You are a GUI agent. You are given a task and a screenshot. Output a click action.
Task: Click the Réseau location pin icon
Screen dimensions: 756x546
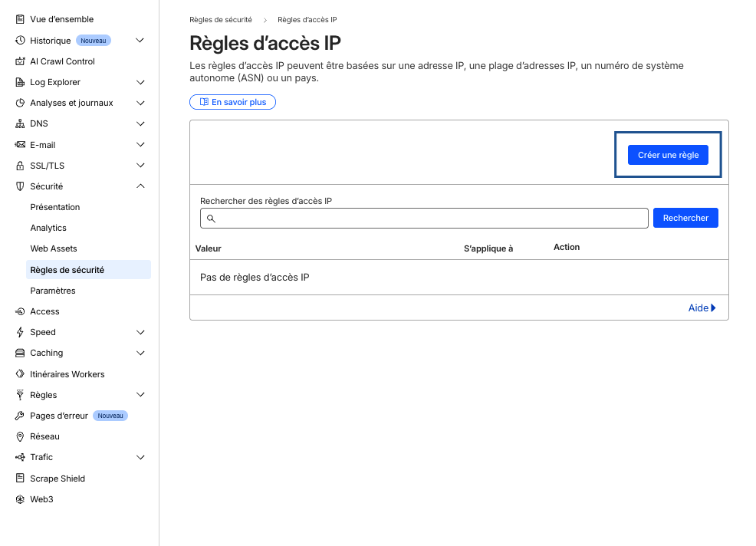click(x=20, y=436)
